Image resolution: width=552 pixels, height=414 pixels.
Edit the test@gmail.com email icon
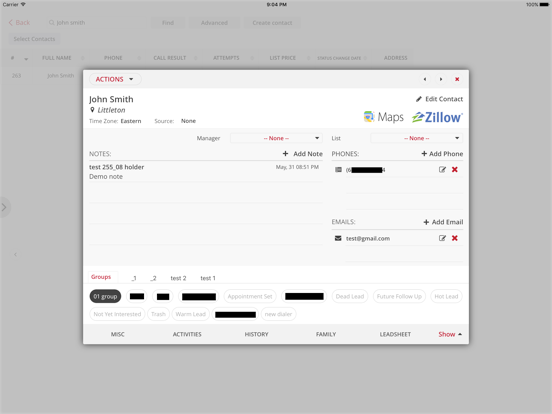442,238
